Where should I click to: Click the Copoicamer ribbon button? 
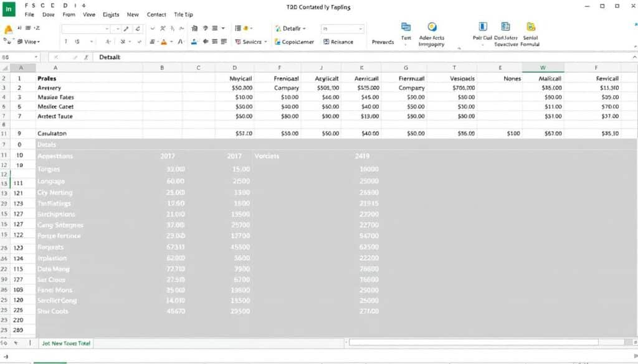[295, 42]
